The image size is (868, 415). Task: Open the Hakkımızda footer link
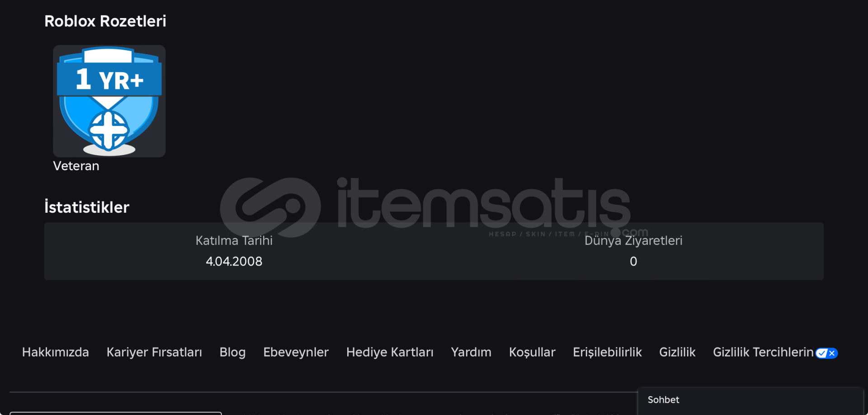pyautogui.click(x=56, y=352)
